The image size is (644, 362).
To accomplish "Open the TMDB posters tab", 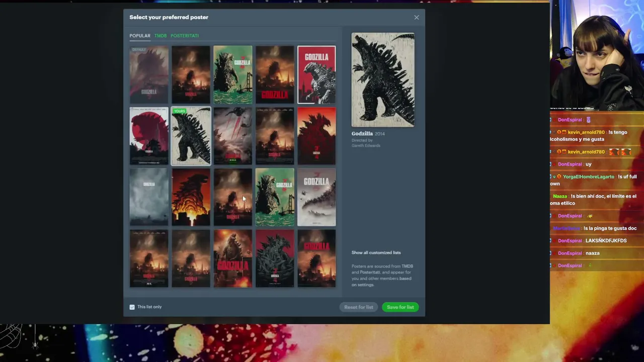I will [160, 36].
